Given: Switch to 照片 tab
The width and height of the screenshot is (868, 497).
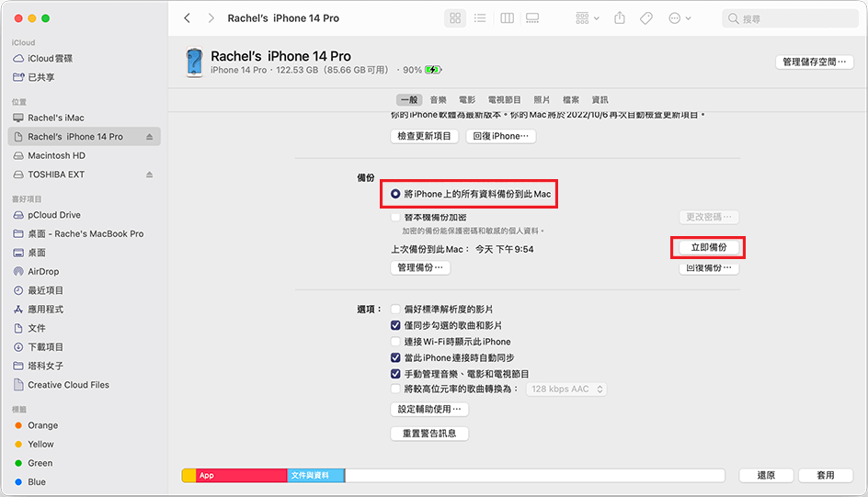Looking at the screenshot, I should pos(542,99).
